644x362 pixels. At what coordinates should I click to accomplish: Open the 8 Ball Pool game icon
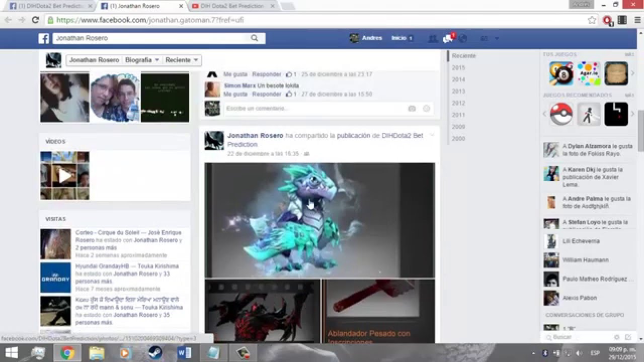(x=561, y=73)
